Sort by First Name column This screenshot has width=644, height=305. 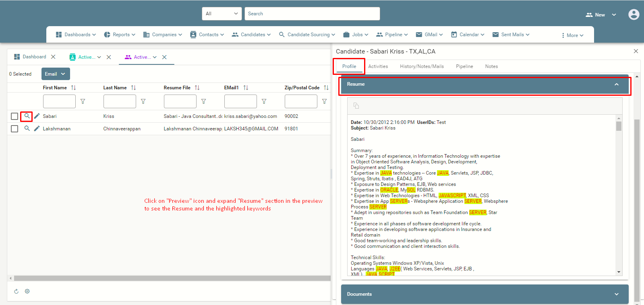click(73, 88)
